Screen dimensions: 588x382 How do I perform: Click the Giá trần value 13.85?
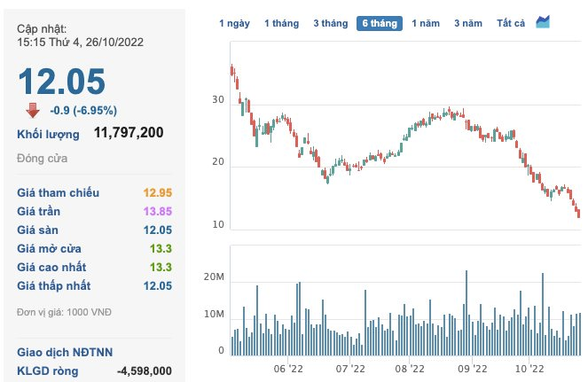pyautogui.click(x=158, y=211)
